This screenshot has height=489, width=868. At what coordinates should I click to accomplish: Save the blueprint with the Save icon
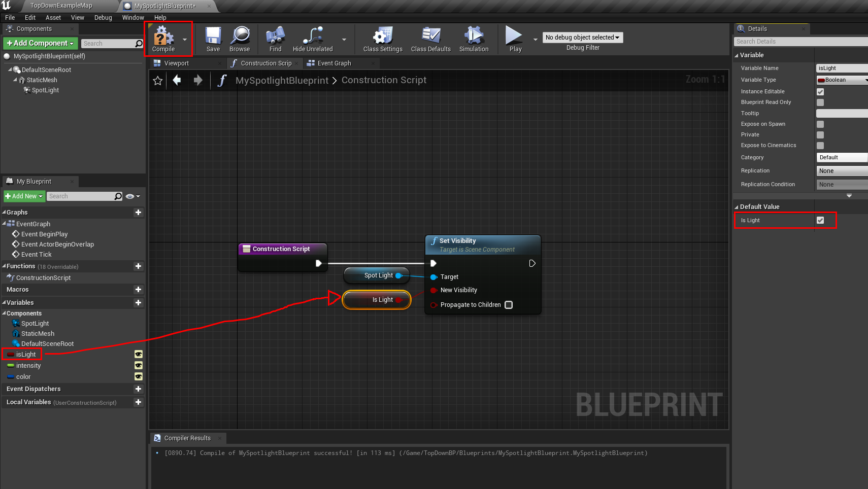tap(213, 39)
